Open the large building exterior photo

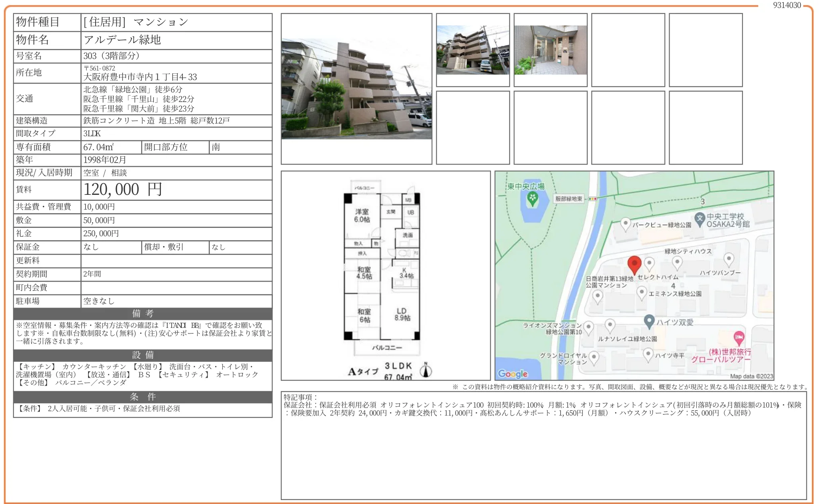[357, 90]
